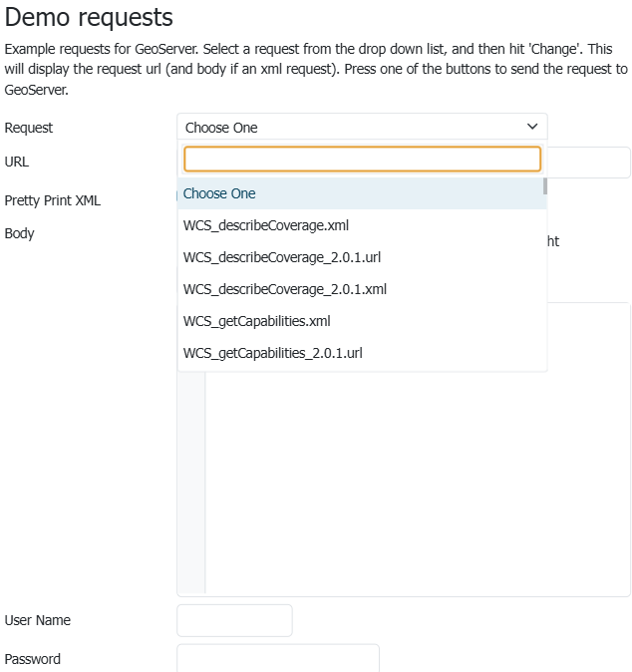Screen dimensions: 632x672
Task: Focus the Password field
Action: coord(278,658)
